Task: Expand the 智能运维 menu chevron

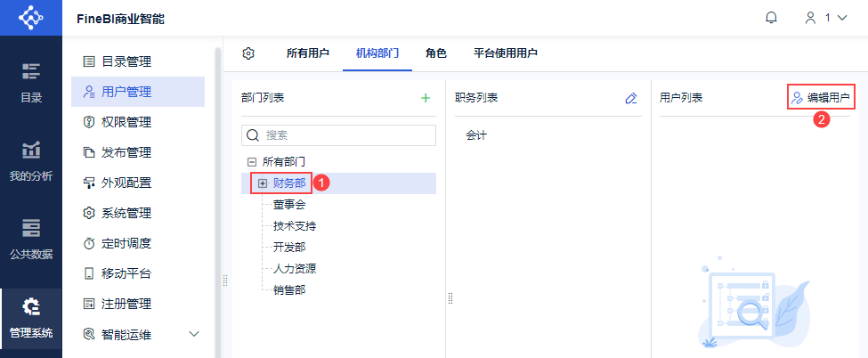Action: pos(195,334)
